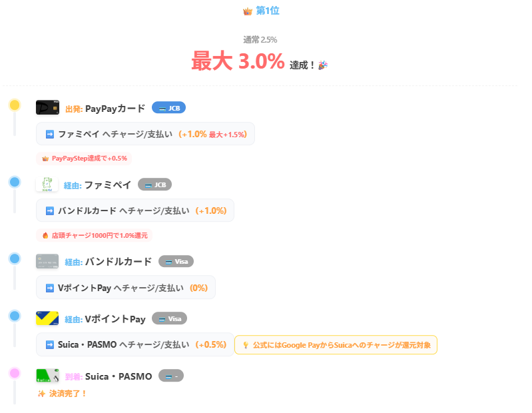Click the ファミペイ logo icon

click(47, 185)
